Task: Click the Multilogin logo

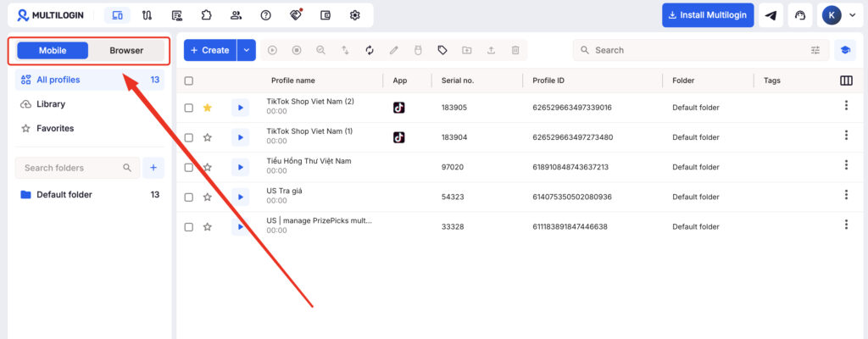Action: tap(50, 15)
